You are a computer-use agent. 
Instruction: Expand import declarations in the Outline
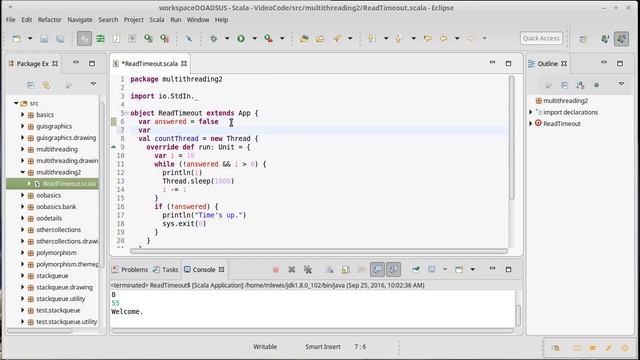[531, 112]
